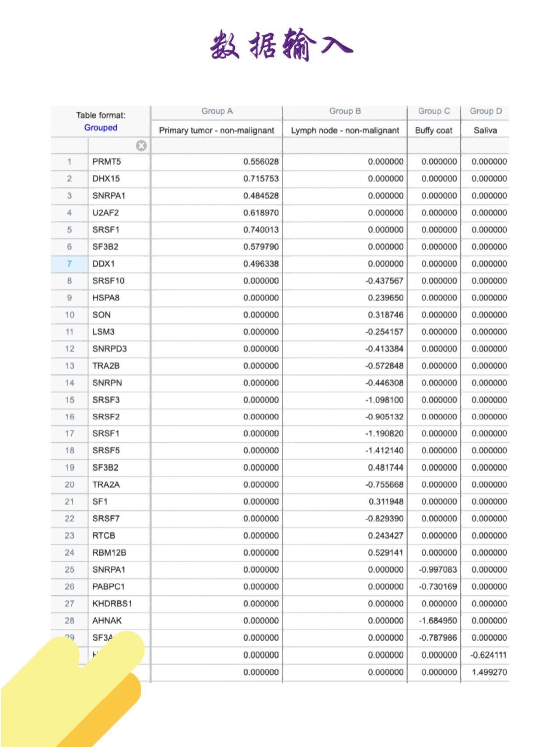Select cell value 0.556028
The height and width of the screenshot is (747, 560).
click(261, 162)
